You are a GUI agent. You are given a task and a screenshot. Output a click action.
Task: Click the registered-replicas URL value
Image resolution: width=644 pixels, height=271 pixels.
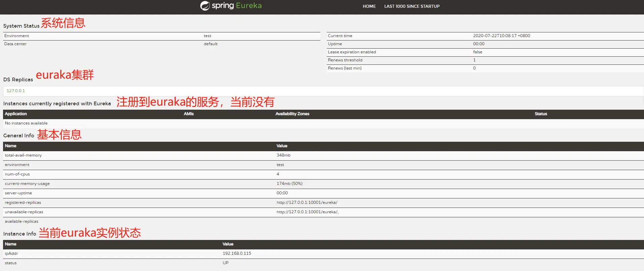[307, 203]
